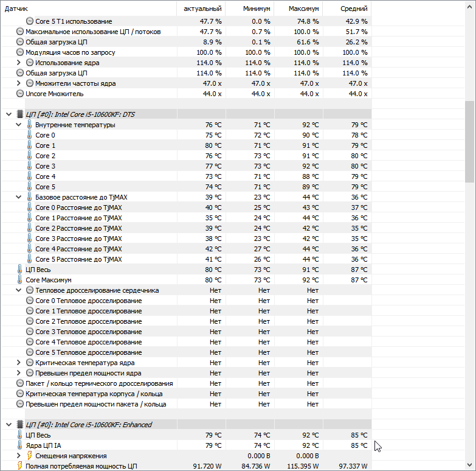Click the 61.6 % maximum CPU load value
476x471 pixels.
308,42
